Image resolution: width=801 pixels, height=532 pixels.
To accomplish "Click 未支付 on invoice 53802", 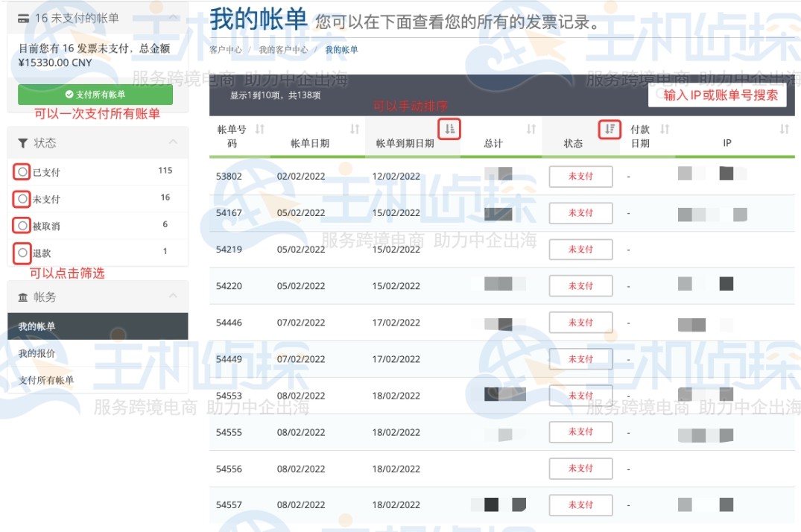I will (580, 177).
